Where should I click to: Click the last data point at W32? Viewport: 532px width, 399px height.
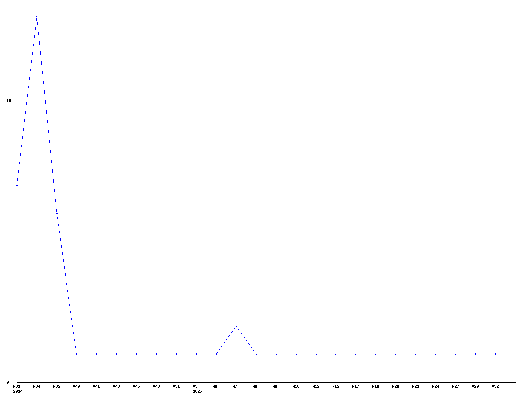pyautogui.click(x=495, y=354)
